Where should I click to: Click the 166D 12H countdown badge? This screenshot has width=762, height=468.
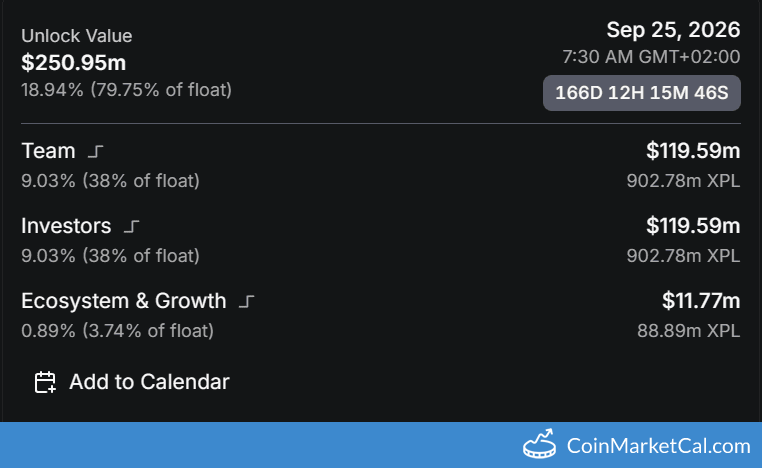641,93
